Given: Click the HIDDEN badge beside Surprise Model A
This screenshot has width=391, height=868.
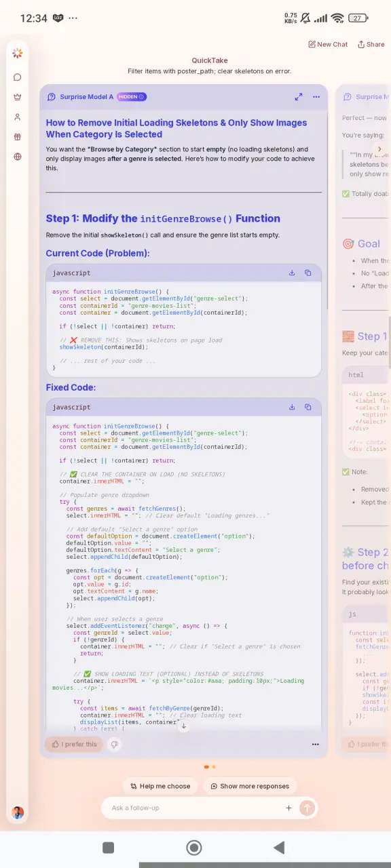Looking at the screenshot, I should click(x=132, y=97).
